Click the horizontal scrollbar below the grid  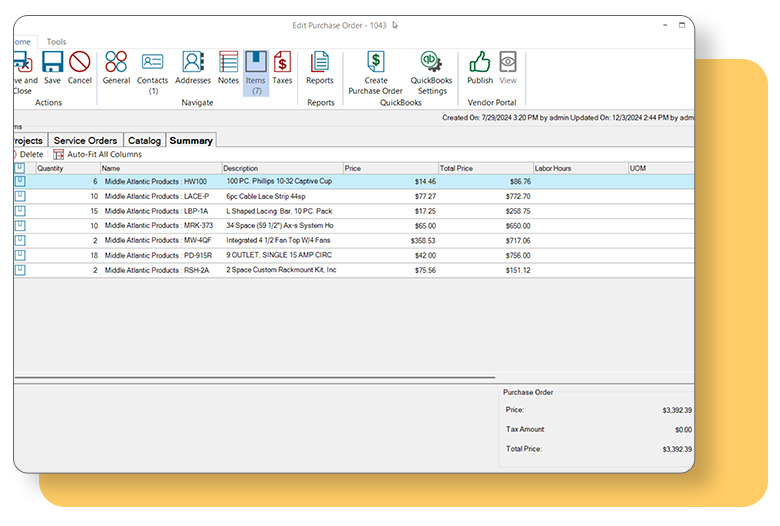(255, 378)
